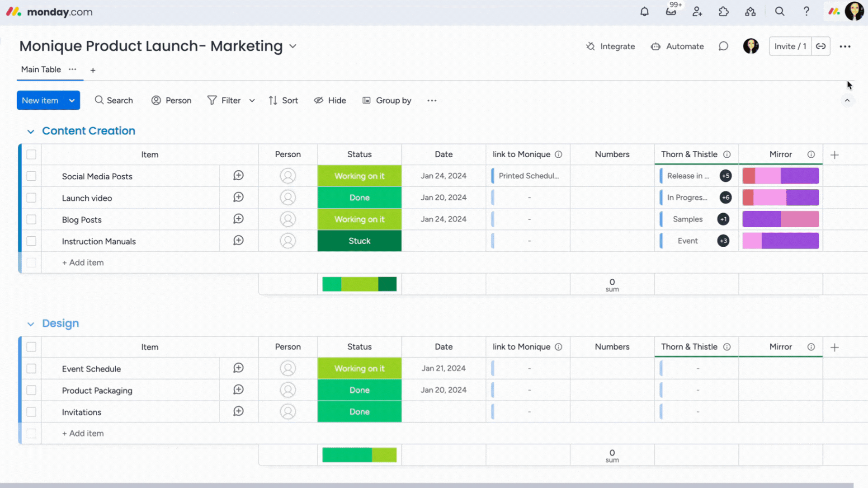Click the invite members icon in top bar
Image resolution: width=868 pixels, height=488 pixels.
tap(697, 12)
